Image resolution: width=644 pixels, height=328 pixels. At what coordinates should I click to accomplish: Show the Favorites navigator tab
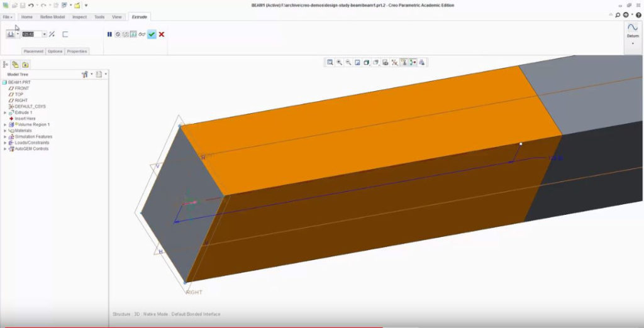click(x=25, y=65)
